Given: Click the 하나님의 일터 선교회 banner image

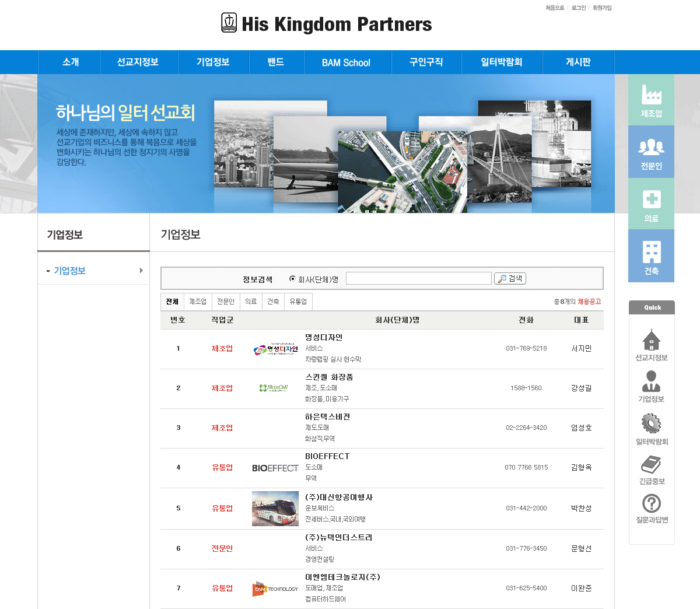Looking at the screenshot, I should [x=326, y=143].
